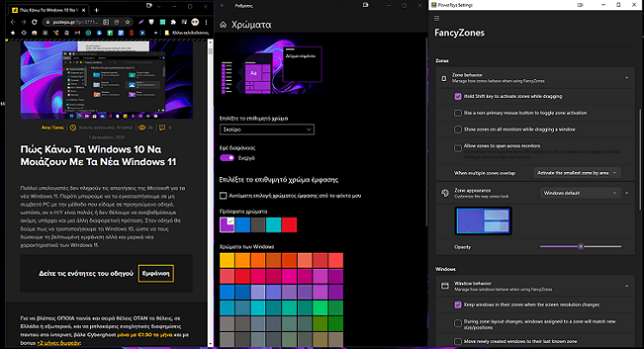Enable Move newly created windows checkbox
Screen dimensions: 644x349
pos(458,341)
